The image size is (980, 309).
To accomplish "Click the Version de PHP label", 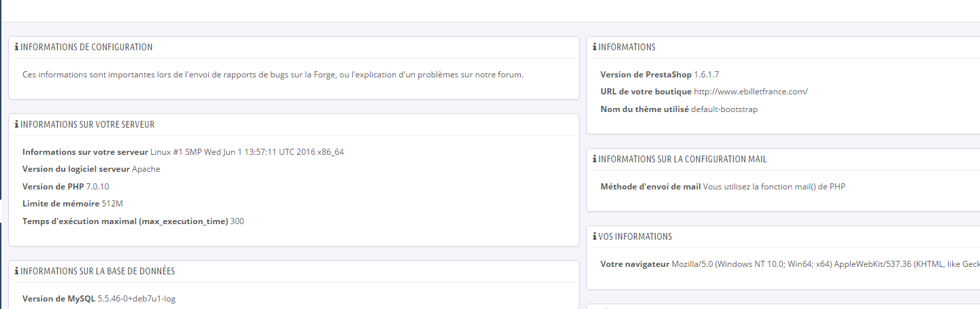I will (53, 187).
